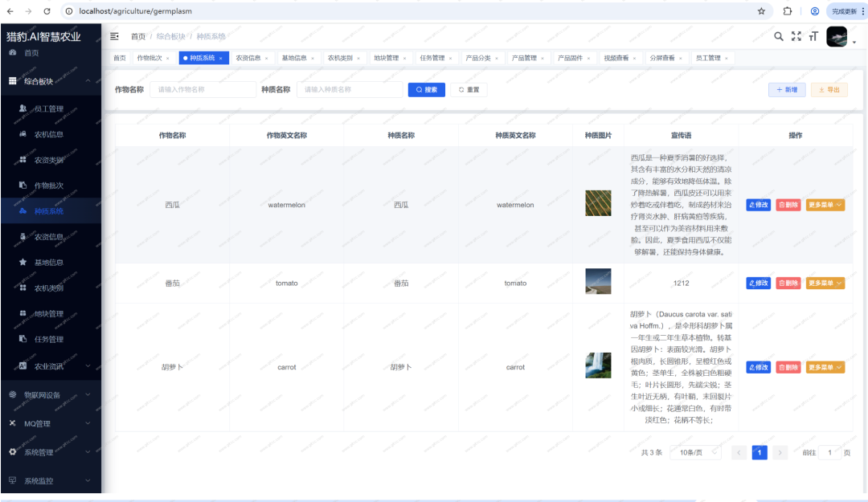Image resolution: width=868 pixels, height=502 pixels.
Task: Open 基地信息 in the sidebar
Action: point(51,263)
